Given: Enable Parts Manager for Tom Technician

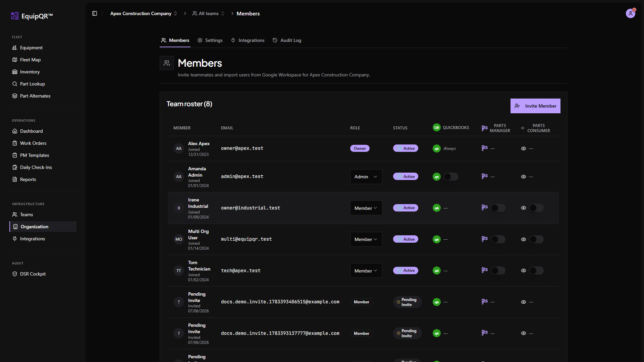Looking at the screenshot, I should pyautogui.click(x=498, y=270).
